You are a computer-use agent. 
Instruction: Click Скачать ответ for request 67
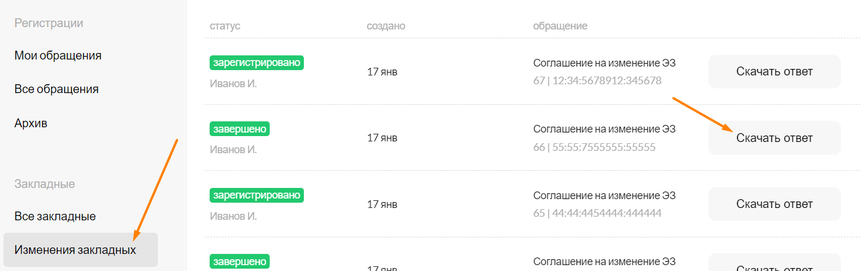[x=774, y=72]
